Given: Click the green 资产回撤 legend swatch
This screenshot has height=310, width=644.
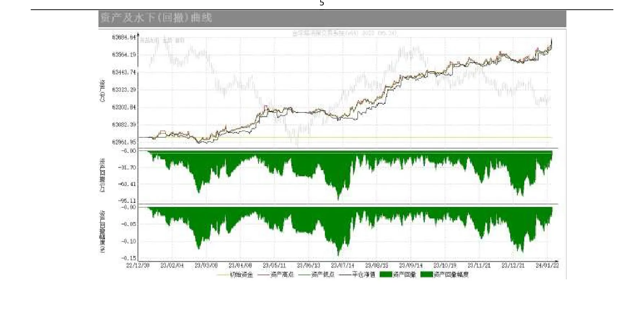Looking at the screenshot, I should click(386, 275).
